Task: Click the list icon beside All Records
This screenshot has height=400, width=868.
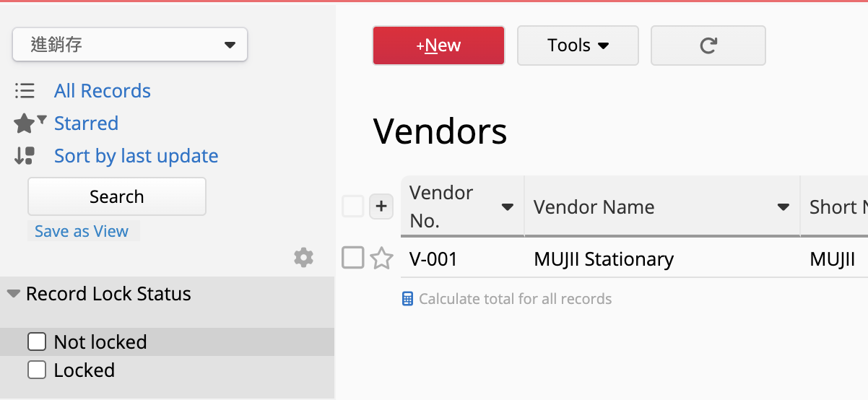Action: tap(25, 91)
